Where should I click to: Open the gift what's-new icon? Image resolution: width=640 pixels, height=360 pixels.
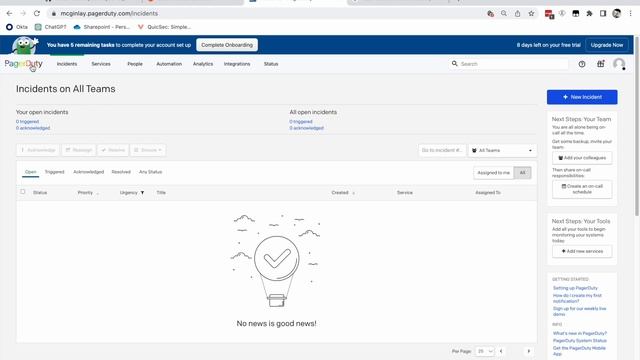[601, 64]
